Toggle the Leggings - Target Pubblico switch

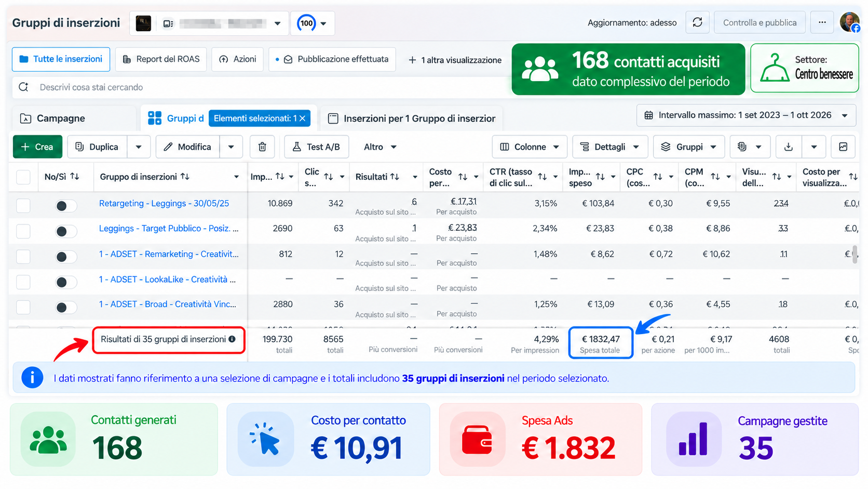point(66,231)
